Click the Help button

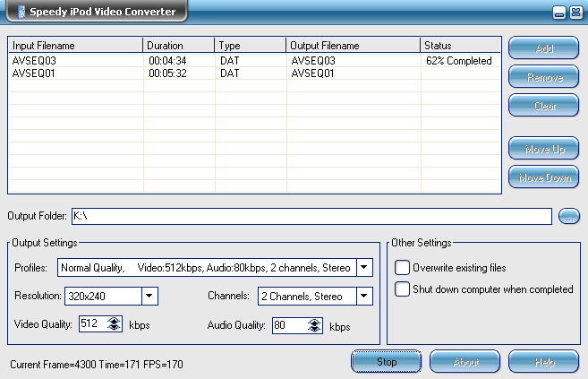coord(543,361)
